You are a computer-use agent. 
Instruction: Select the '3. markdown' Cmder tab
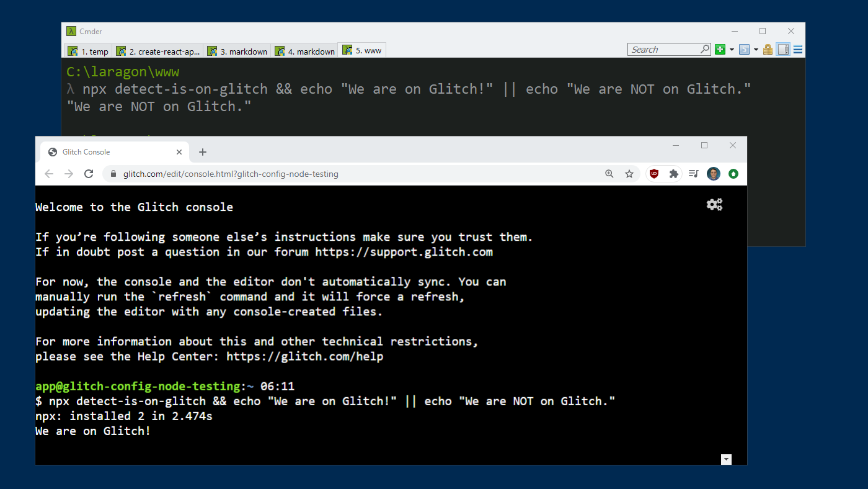237,52
